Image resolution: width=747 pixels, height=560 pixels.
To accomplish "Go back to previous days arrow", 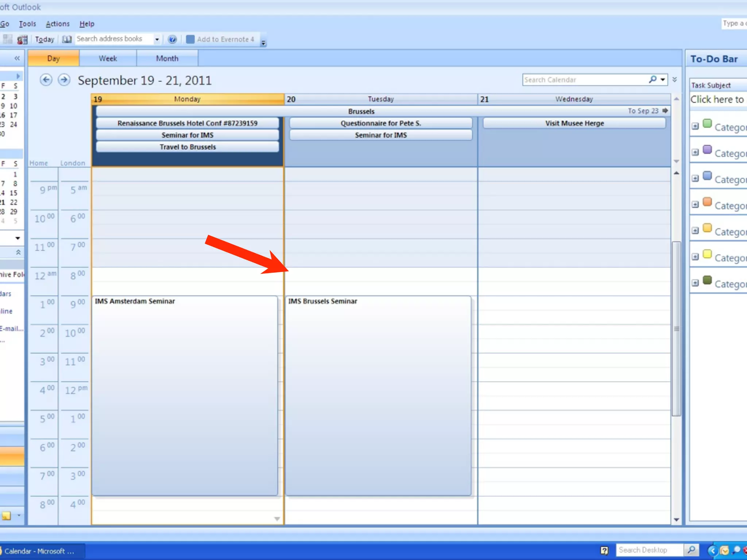I will (x=46, y=80).
